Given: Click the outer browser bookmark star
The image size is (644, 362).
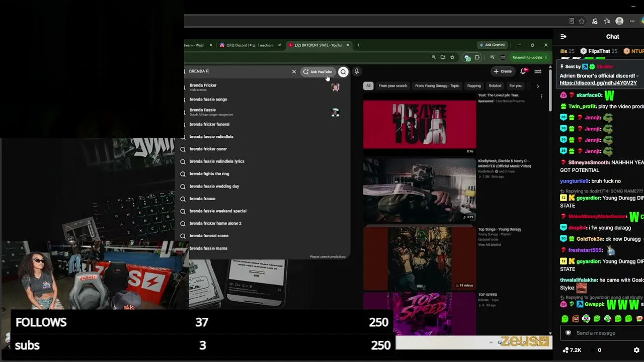Looking at the screenshot, I should pos(582,21).
